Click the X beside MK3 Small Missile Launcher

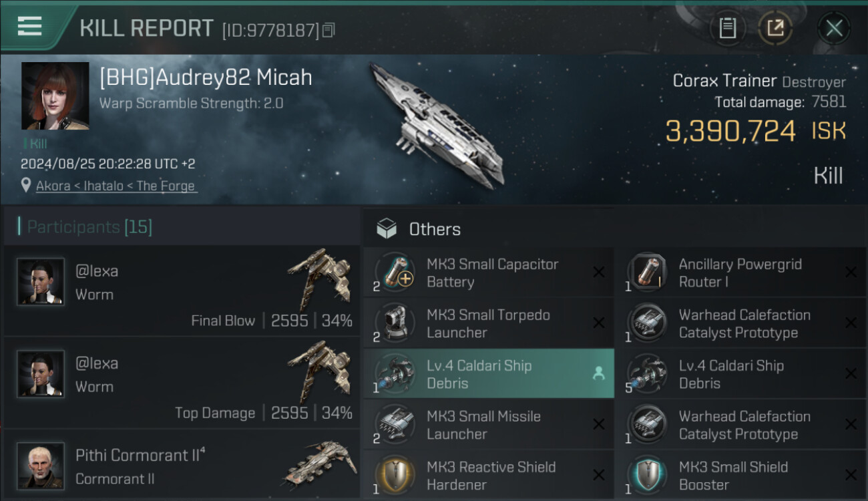pyautogui.click(x=599, y=425)
